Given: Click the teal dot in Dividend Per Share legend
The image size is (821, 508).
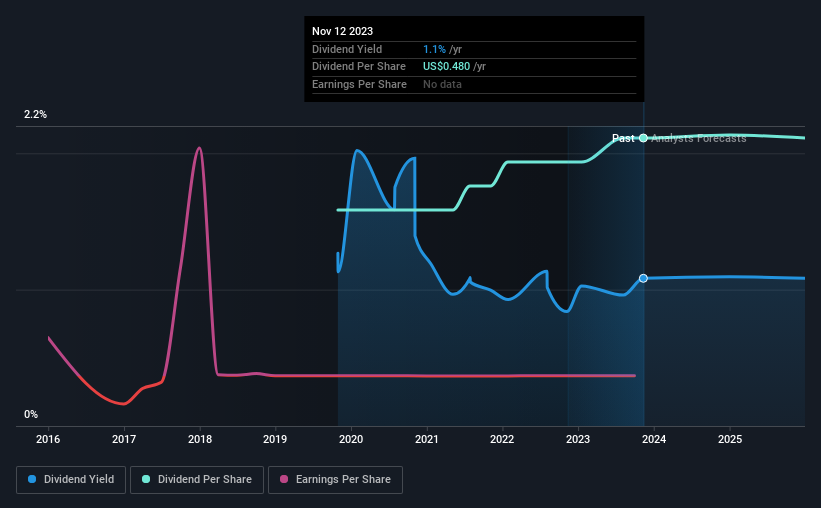Looking at the screenshot, I should 146,479.
